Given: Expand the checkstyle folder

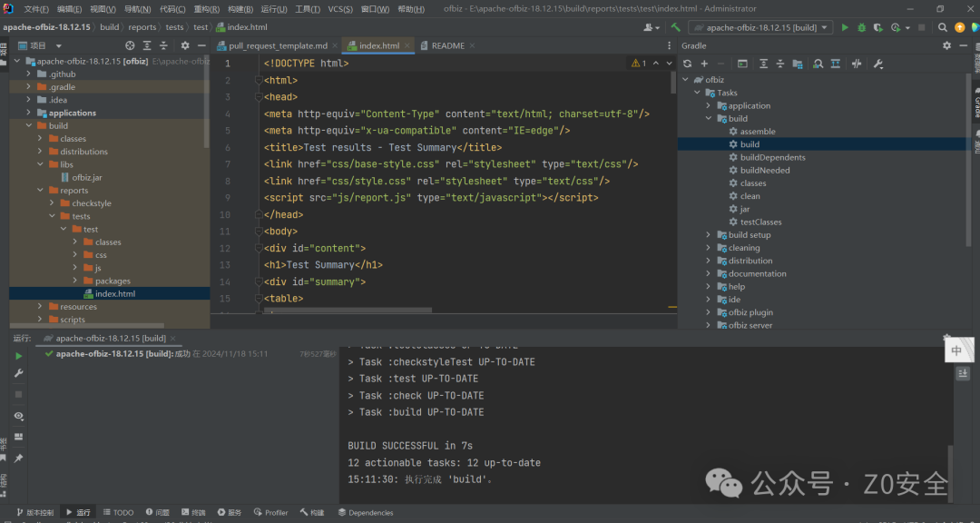Looking at the screenshot, I should [52, 203].
